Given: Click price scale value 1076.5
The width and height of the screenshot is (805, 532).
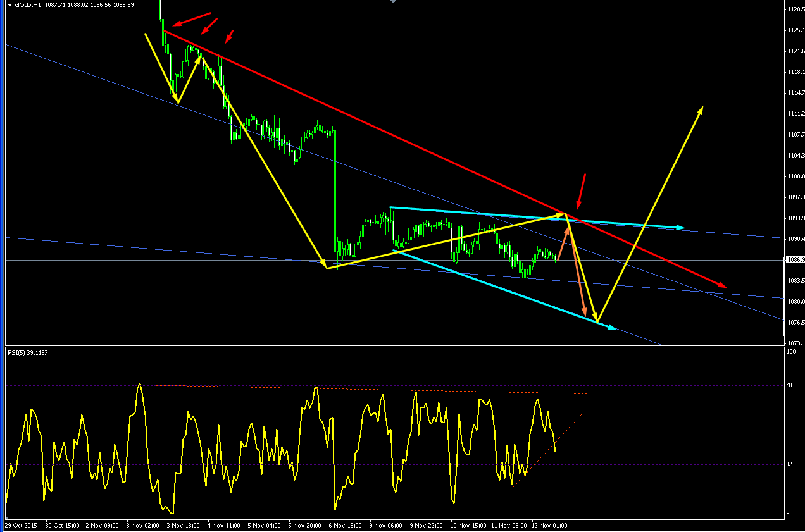Looking at the screenshot, I should 796,323.
